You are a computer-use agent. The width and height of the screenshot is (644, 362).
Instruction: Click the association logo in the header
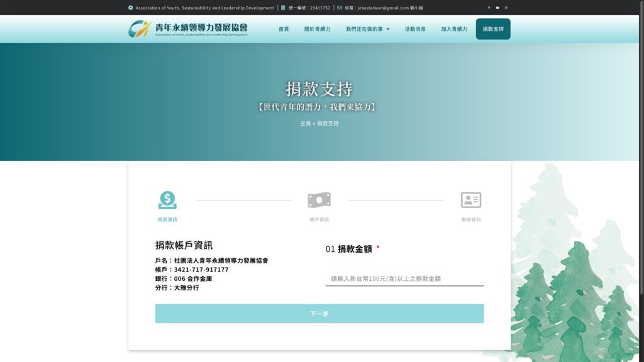187,29
